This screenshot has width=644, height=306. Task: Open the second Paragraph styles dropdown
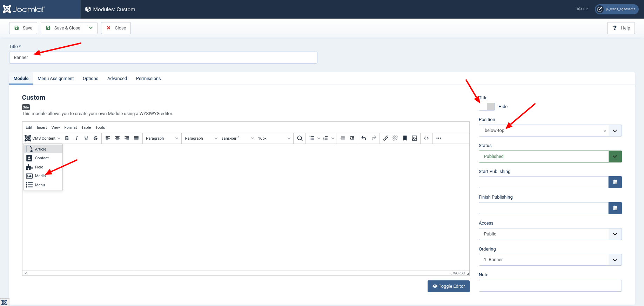(201, 138)
